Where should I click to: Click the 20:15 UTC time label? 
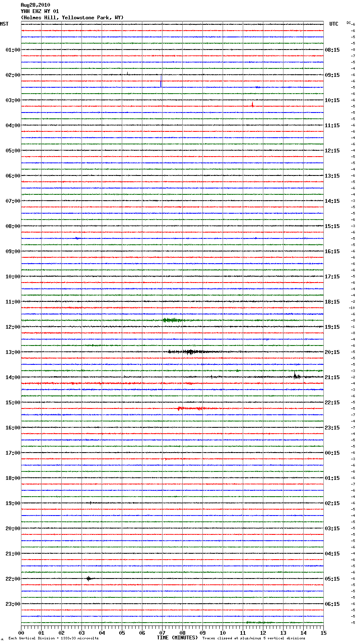(x=332, y=352)
